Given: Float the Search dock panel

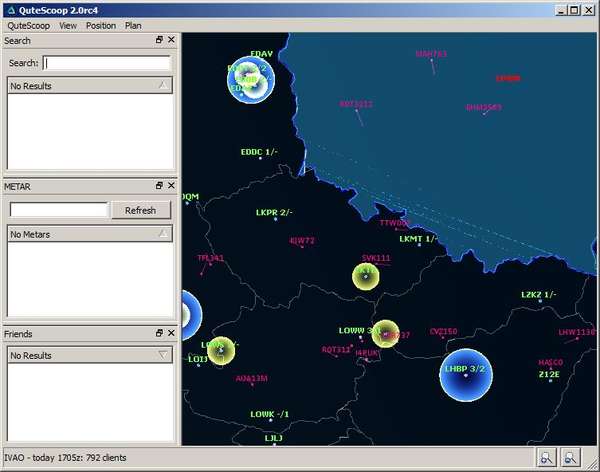Looking at the screenshot, I should point(159,40).
